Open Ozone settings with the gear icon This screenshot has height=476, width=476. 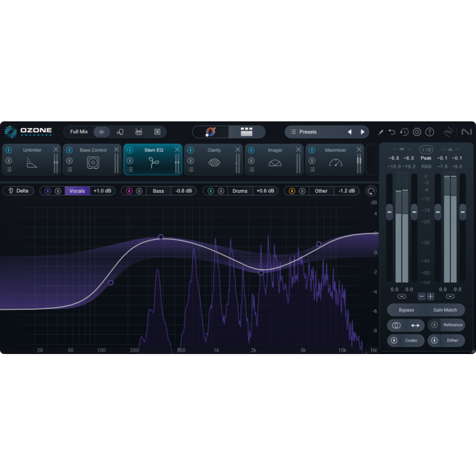click(416, 132)
